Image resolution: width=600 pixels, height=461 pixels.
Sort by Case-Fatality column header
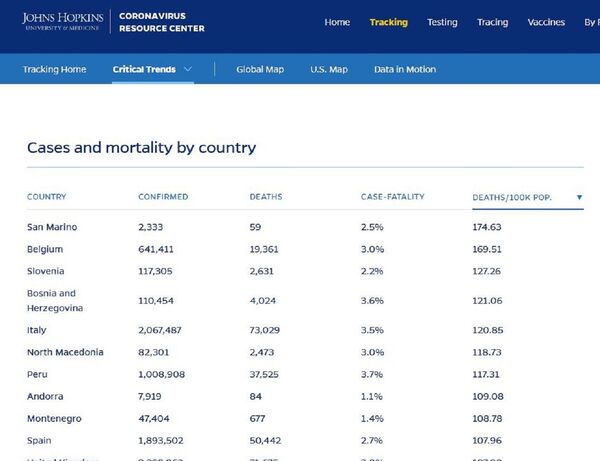tap(393, 197)
